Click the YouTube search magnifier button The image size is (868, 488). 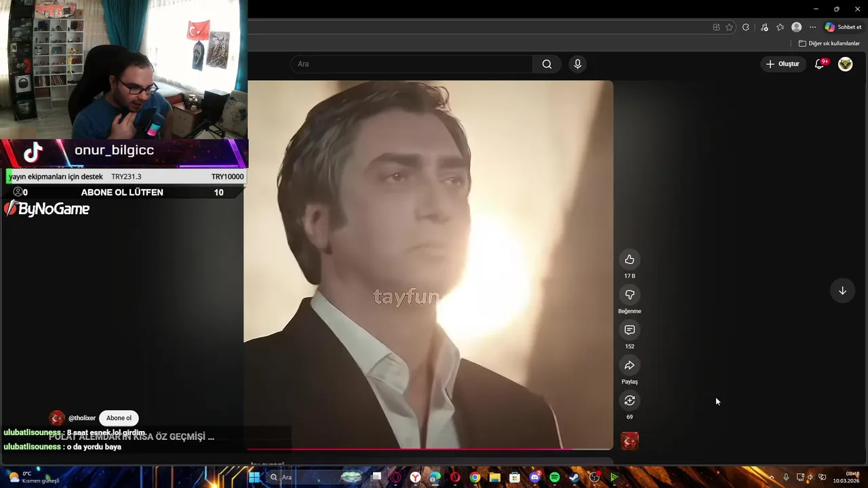pyautogui.click(x=547, y=64)
